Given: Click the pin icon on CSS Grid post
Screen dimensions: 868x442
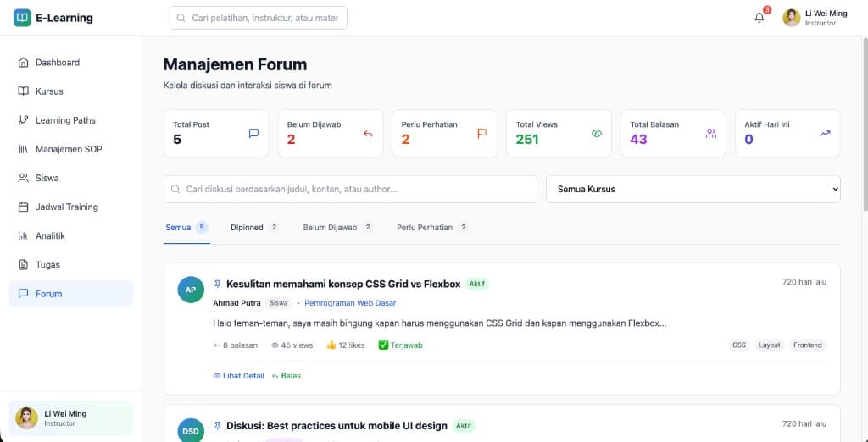Looking at the screenshot, I should 218,285.
